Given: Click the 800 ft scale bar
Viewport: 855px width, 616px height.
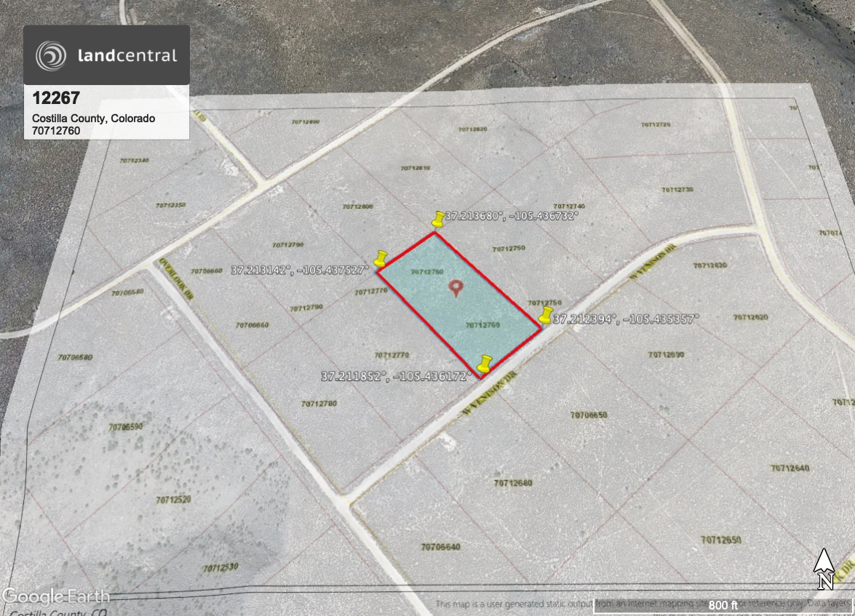Looking at the screenshot, I should pyautogui.click(x=723, y=605).
